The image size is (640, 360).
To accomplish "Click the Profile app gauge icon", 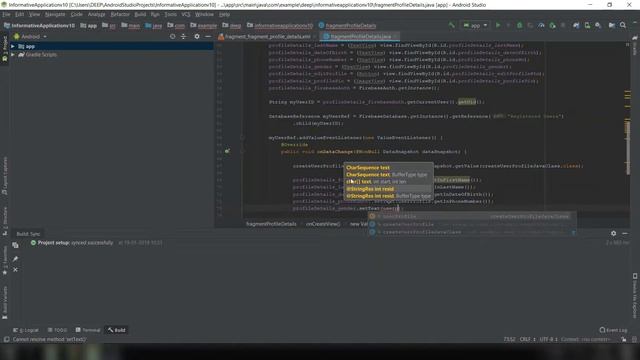I will click(x=541, y=25).
